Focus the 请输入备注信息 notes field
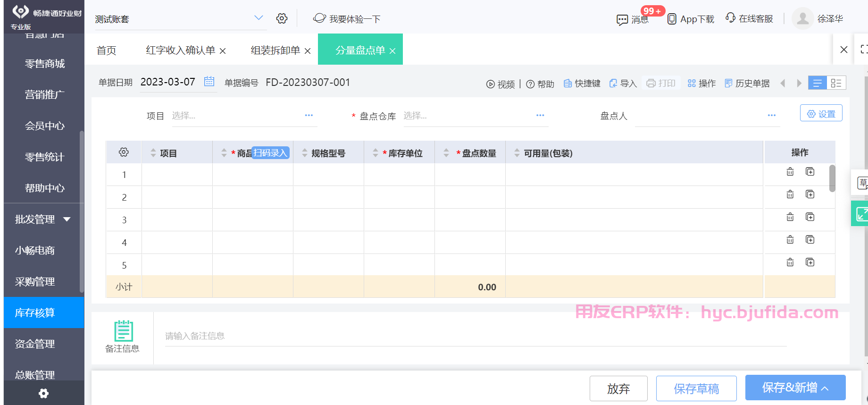The width and height of the screenshot is (868, 405). coord(476,336)
